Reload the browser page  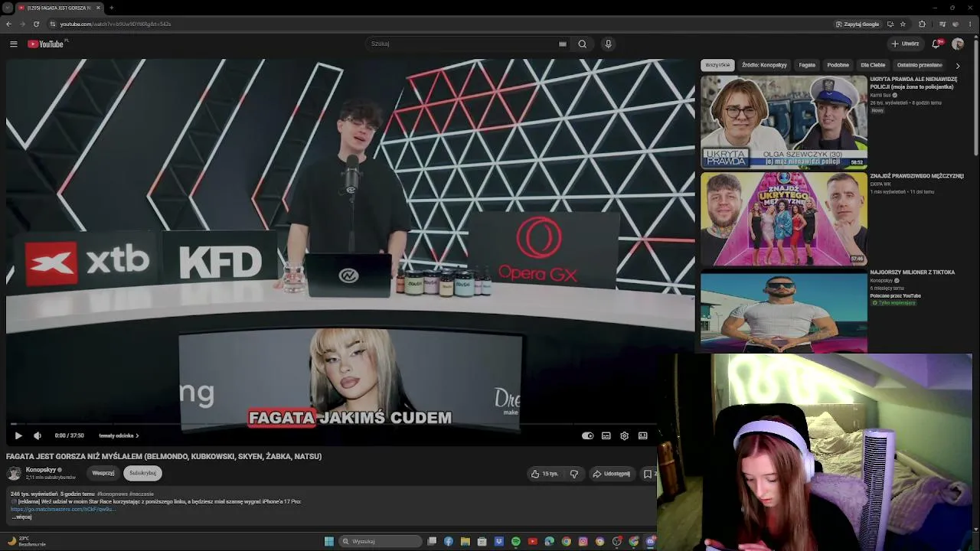(36, 24)
